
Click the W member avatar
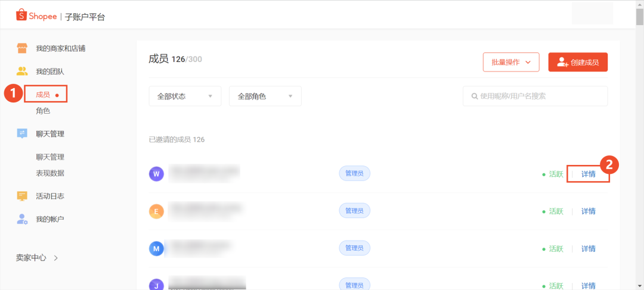(x=156, y=174)
